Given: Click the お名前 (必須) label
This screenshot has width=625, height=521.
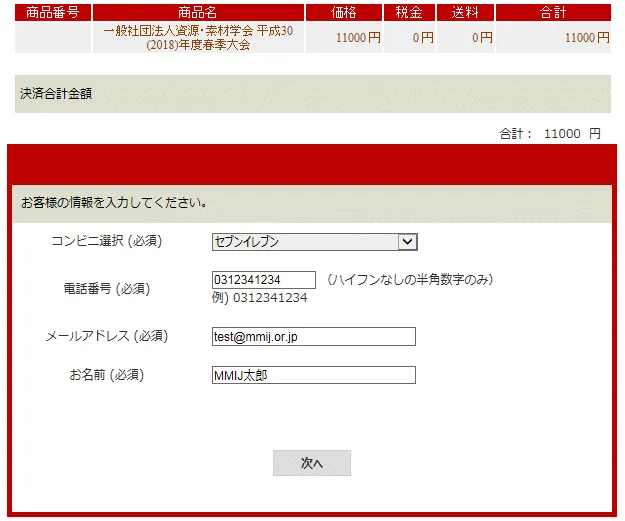Looking at the screenshot, I should [x=106, y=376].
